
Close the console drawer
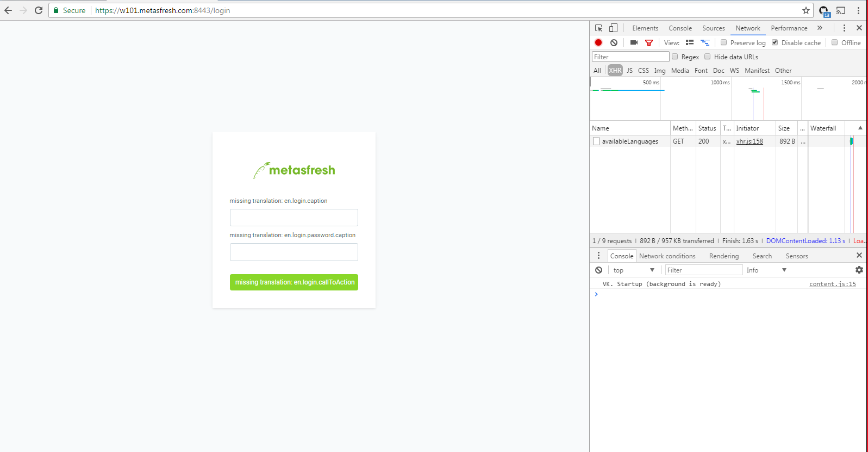(859, 255)
